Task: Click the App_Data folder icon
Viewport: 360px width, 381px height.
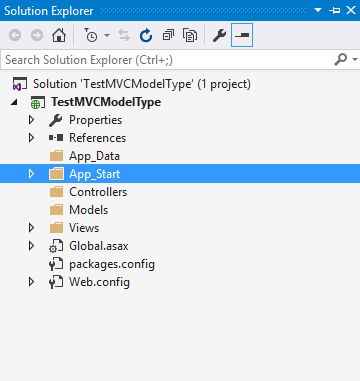Action: (56, 156)
